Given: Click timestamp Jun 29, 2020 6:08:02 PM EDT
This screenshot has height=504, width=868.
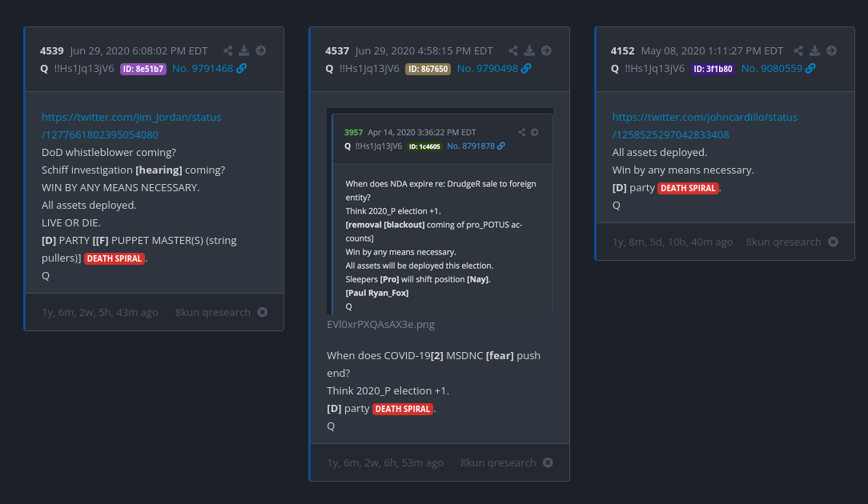Looking at the screenshot, I should point(139,51).
